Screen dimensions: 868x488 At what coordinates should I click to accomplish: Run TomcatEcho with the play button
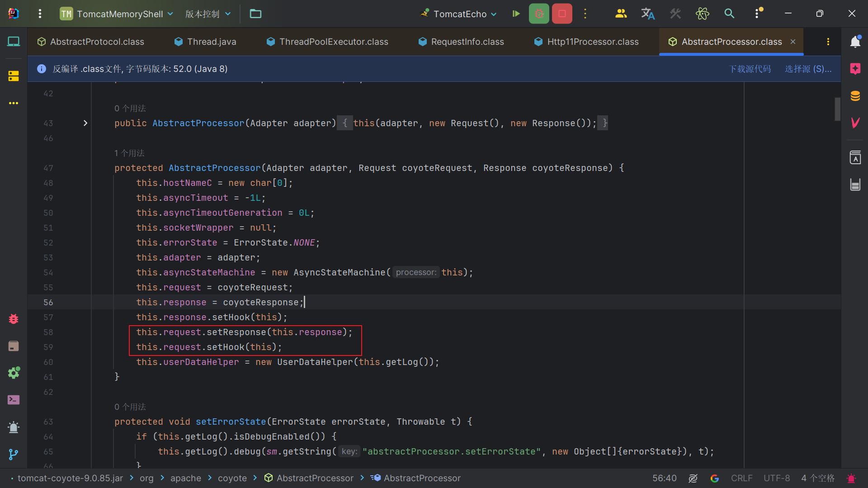[x=516, y=14]
